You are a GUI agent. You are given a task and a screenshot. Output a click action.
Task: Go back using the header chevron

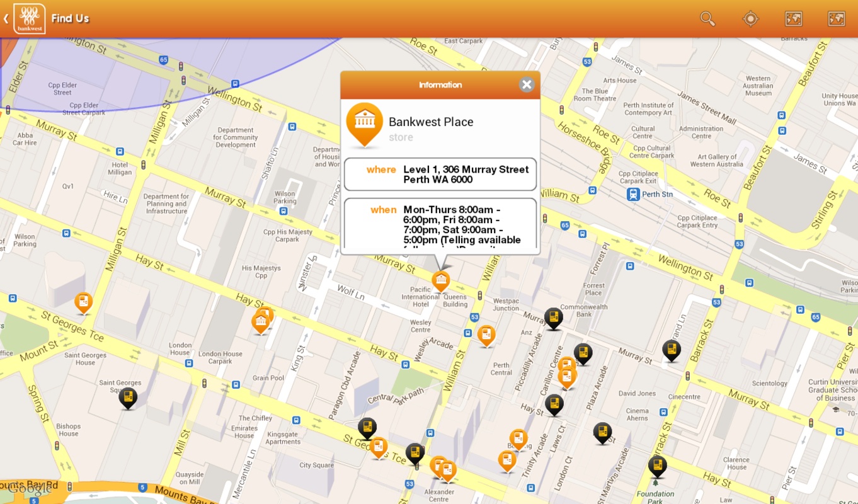pos(6,19)
